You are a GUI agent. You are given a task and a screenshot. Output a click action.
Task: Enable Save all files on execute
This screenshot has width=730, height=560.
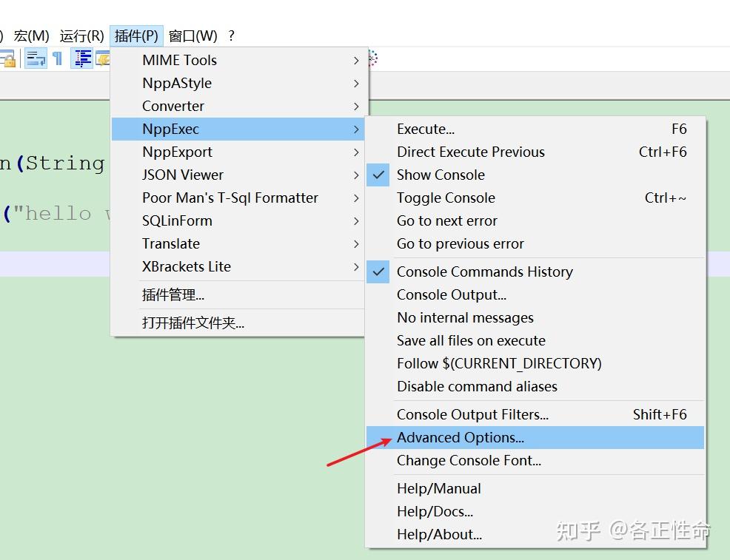[471, 340]
